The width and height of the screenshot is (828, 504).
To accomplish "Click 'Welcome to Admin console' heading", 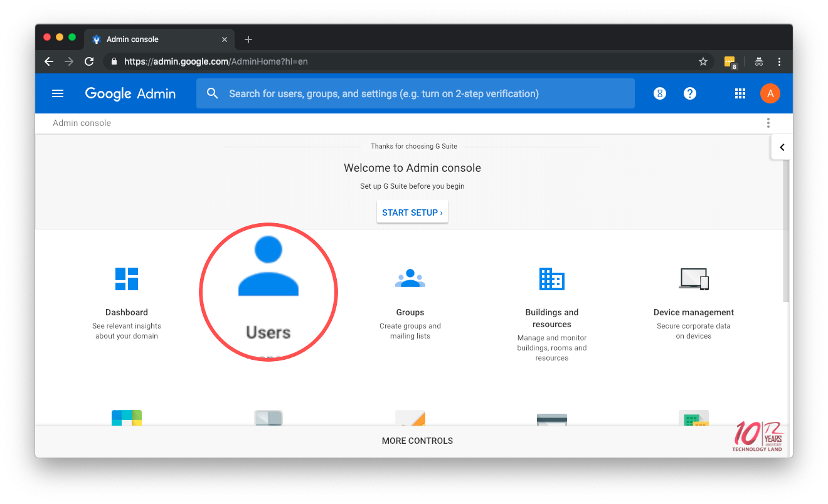I will pyautogui.click(x=412, y=168).
